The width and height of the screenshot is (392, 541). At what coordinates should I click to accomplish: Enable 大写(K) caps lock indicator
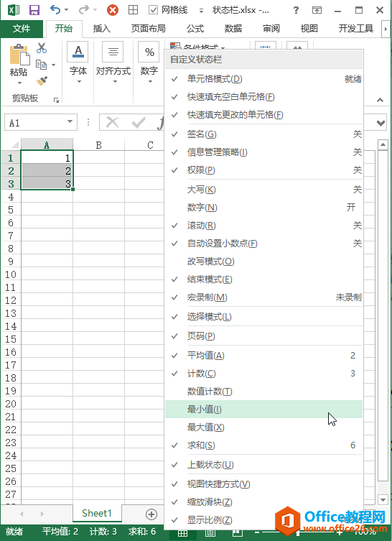[x=263, y=190]
